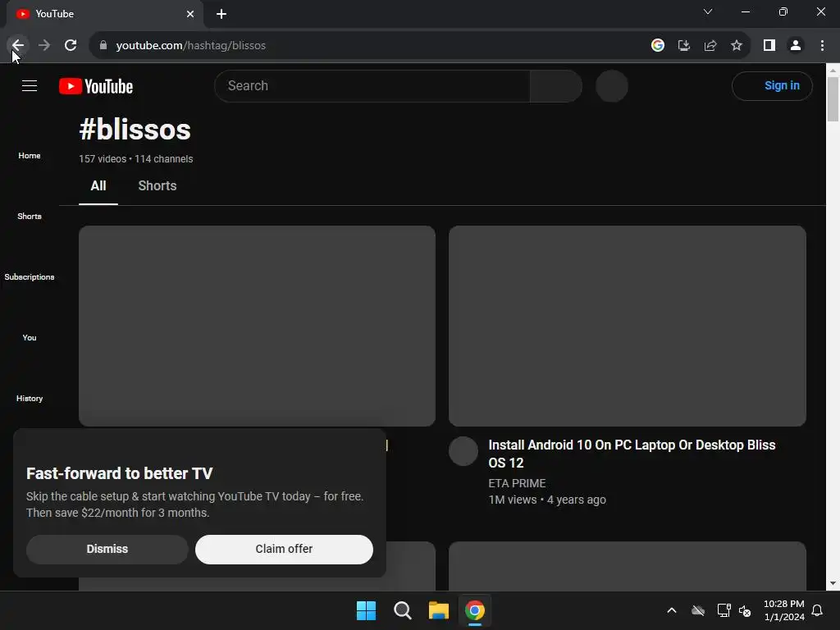Click the scrollbar down arrow

click(x=833, y=583)
